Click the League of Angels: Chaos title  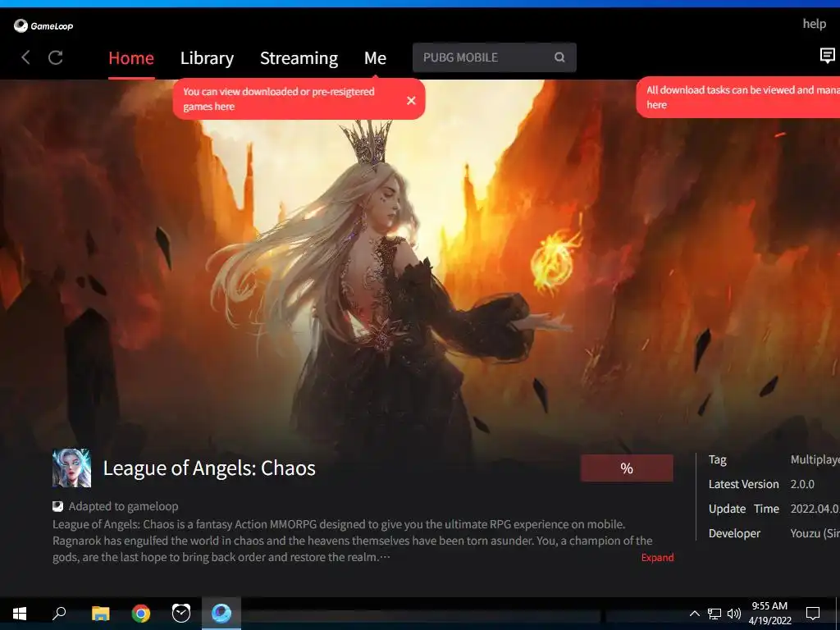[209, 468]
